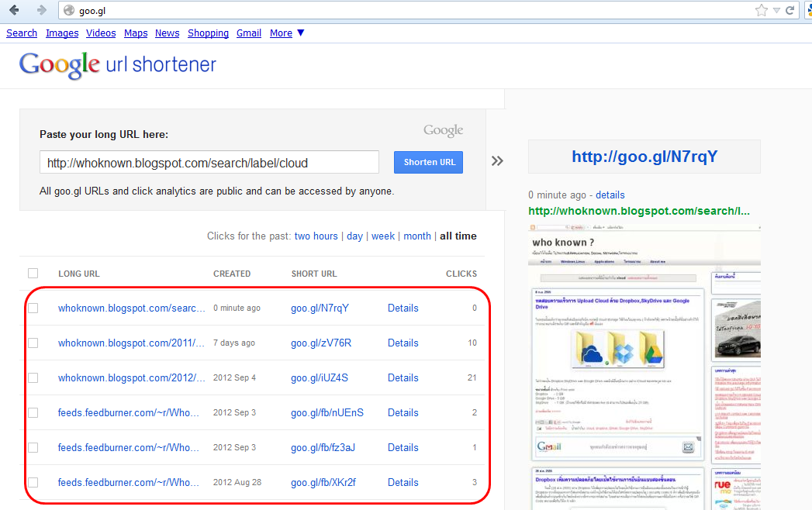Go forward with the browser forward arrow
The image size is (812, 510).
[42, 10]
